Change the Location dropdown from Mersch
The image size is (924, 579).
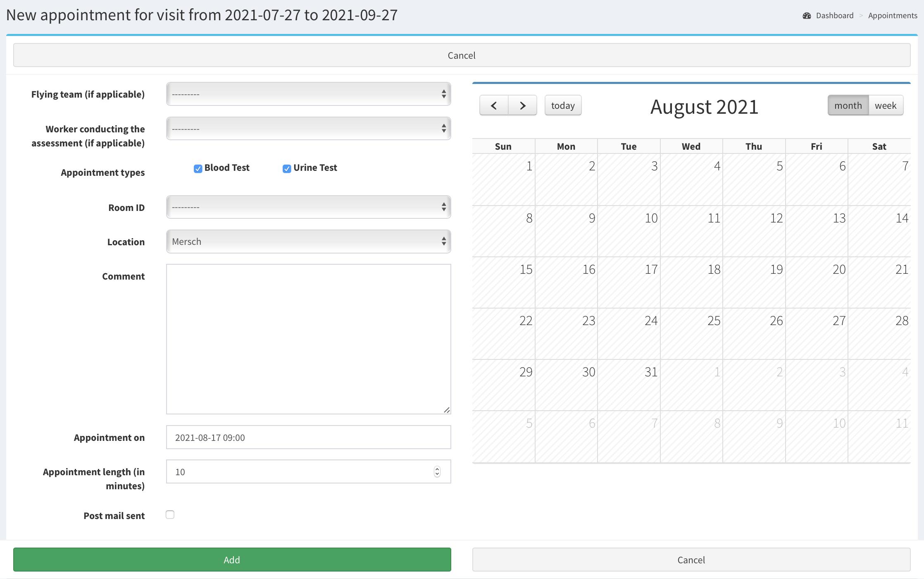click(x=308, y=242)
